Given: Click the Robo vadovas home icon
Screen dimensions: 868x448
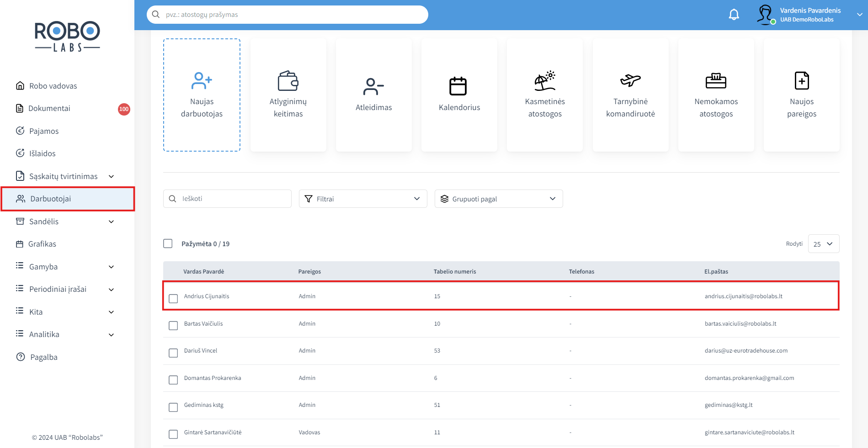Looking at the screenshot, I should pyautogui.click(x=20, y=85).
